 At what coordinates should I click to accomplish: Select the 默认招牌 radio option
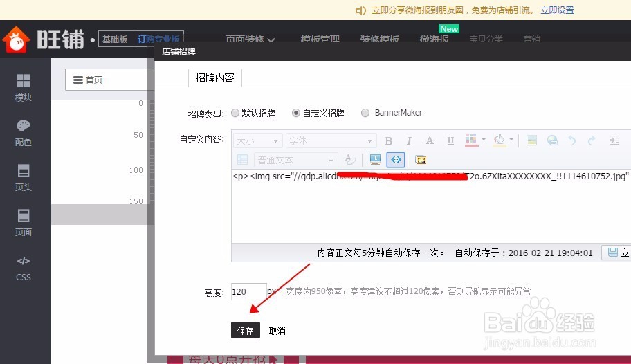click(x=235, y=113)
